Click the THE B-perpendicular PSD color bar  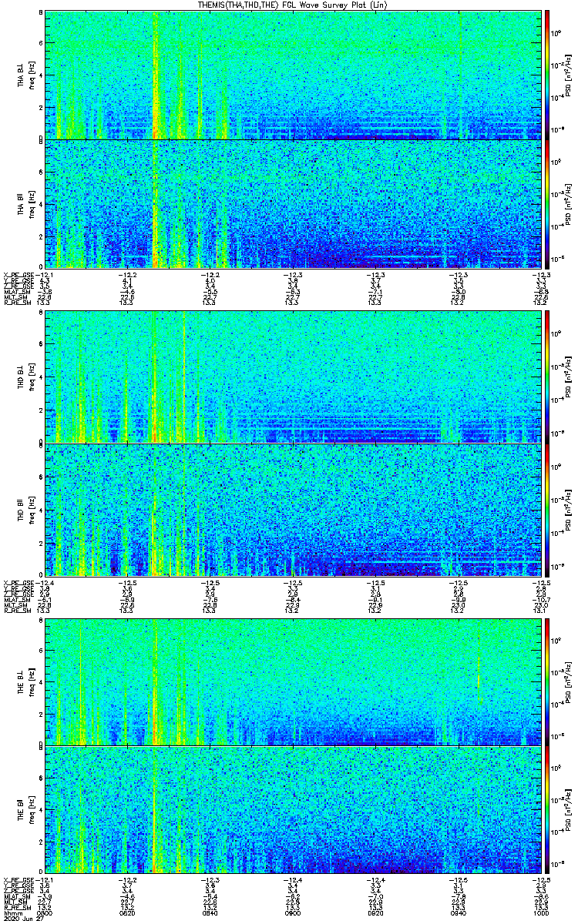click(x=547, y=681)
